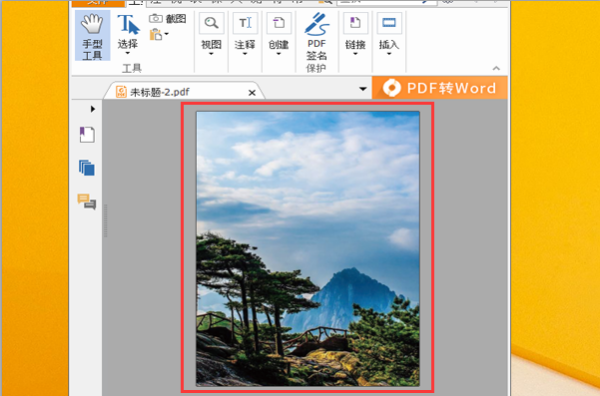Open the 视图 magnifier view menu
This screenshot has height=396, width=600.
coord(211,35)
